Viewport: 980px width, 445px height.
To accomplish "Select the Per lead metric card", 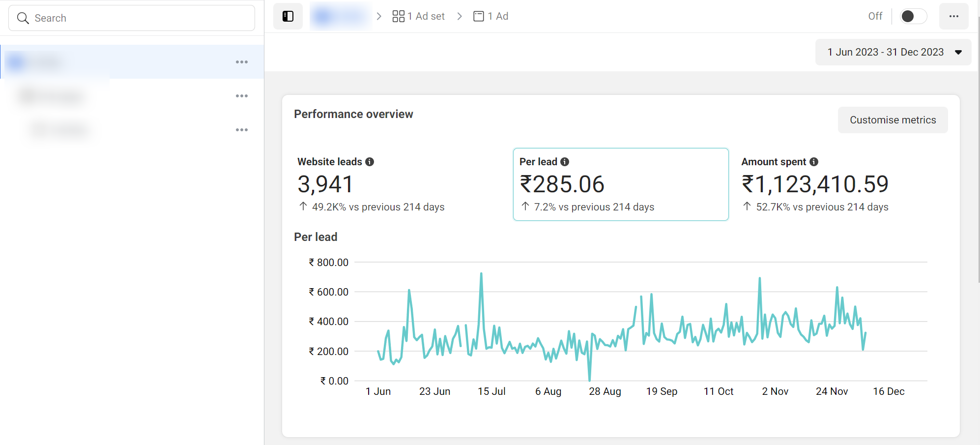I will (x=620, y=184).
